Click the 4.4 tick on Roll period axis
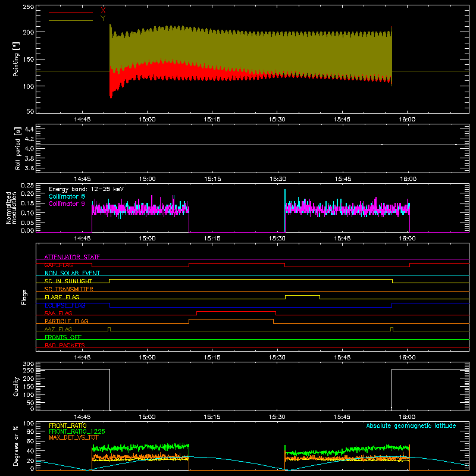This screenshot has width=476, height=476. (x=29, y=129)
